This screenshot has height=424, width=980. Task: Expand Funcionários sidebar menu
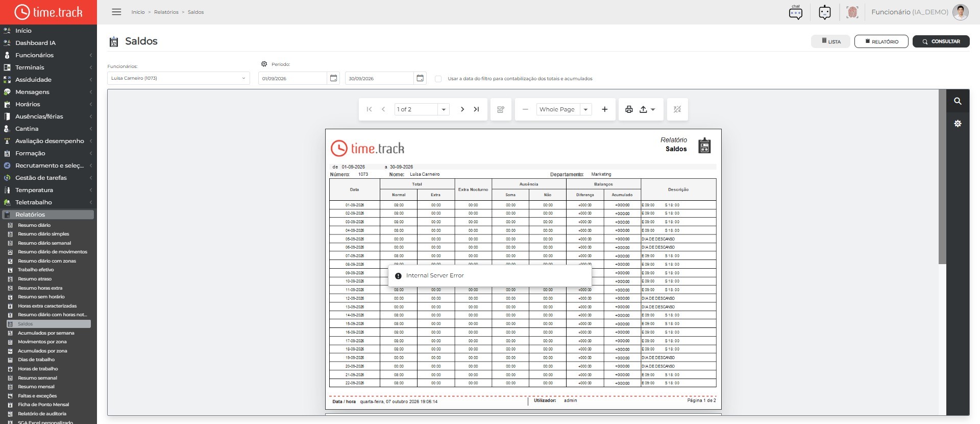click(x=48, y=55)
